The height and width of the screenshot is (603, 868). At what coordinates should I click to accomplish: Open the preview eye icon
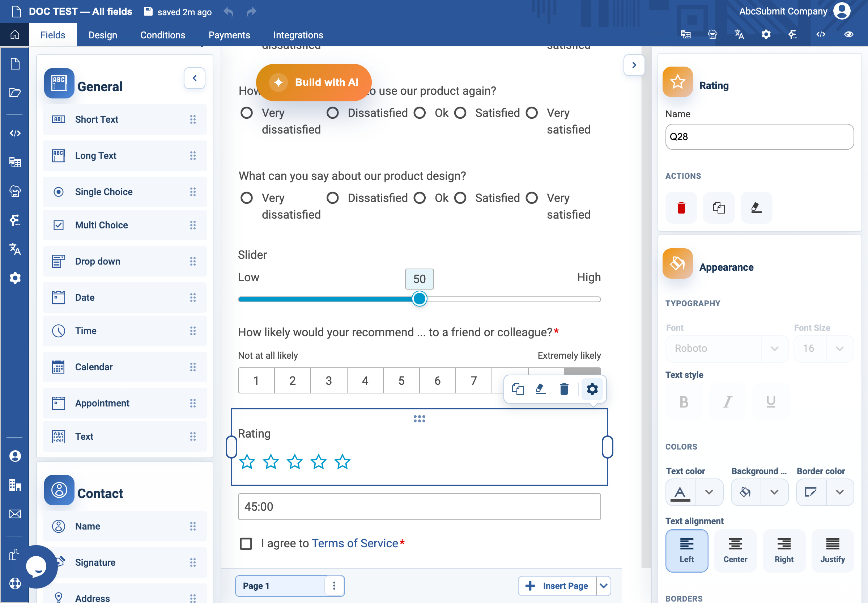[x=849, y=34]
